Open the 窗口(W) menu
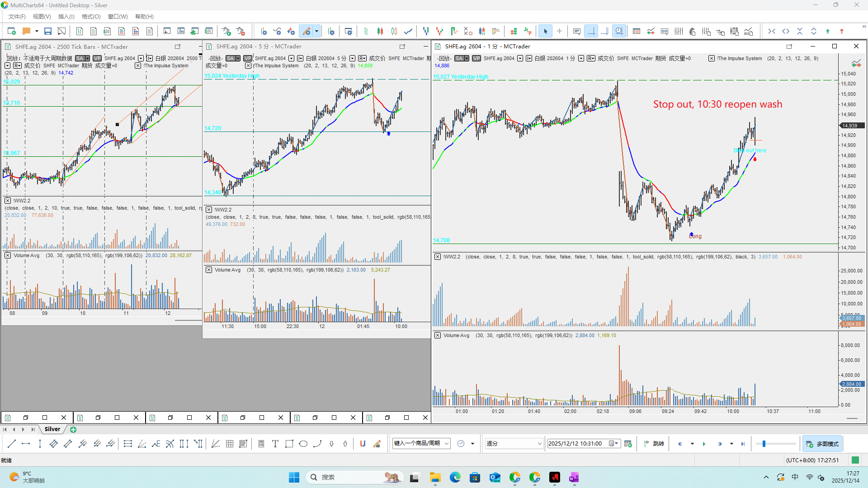 click(118, 17)
